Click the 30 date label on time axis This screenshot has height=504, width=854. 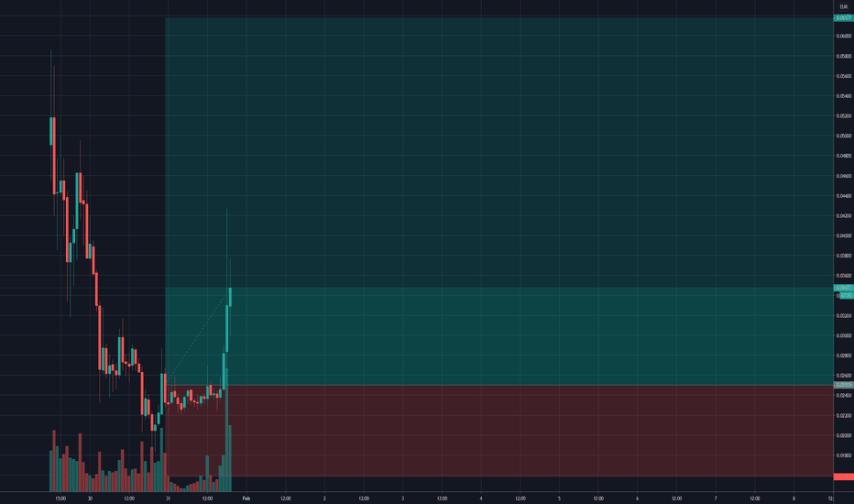(x=90, y=498)
